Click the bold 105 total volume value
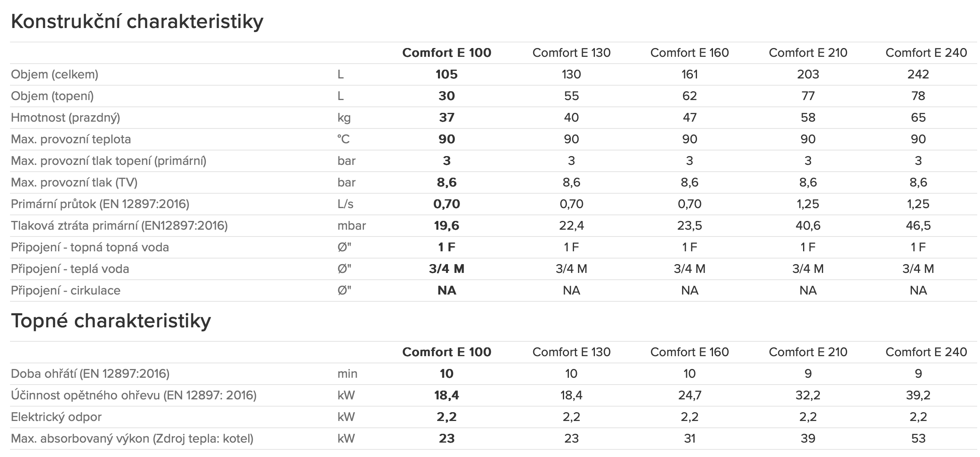 click(x=446, y=74)
